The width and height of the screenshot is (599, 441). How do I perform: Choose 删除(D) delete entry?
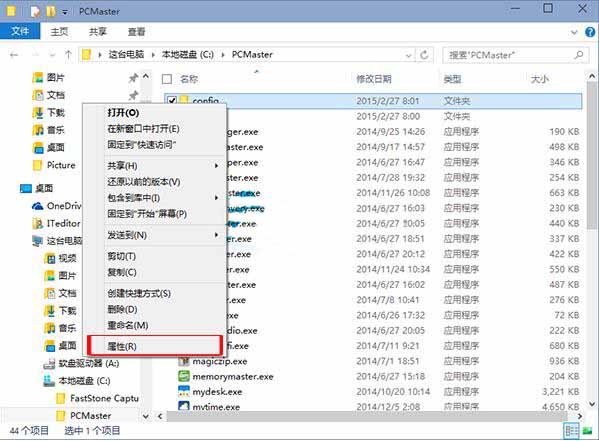point(122,309)
